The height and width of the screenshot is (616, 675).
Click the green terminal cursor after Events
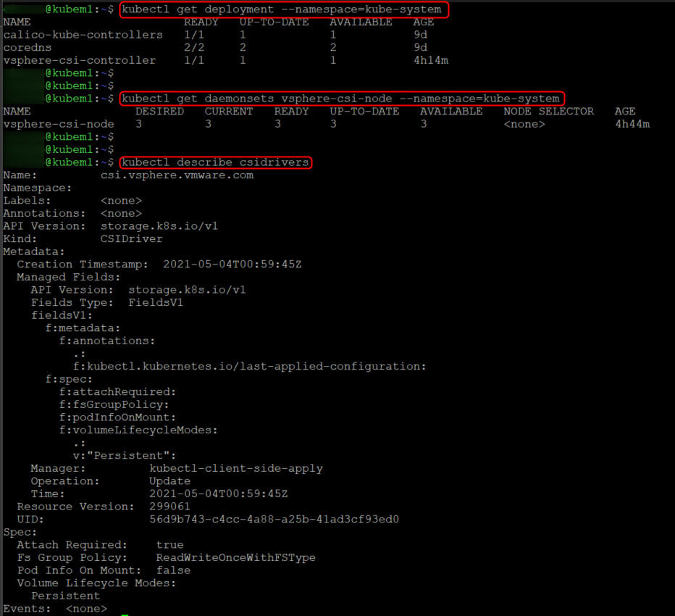[x=125, y=609]
